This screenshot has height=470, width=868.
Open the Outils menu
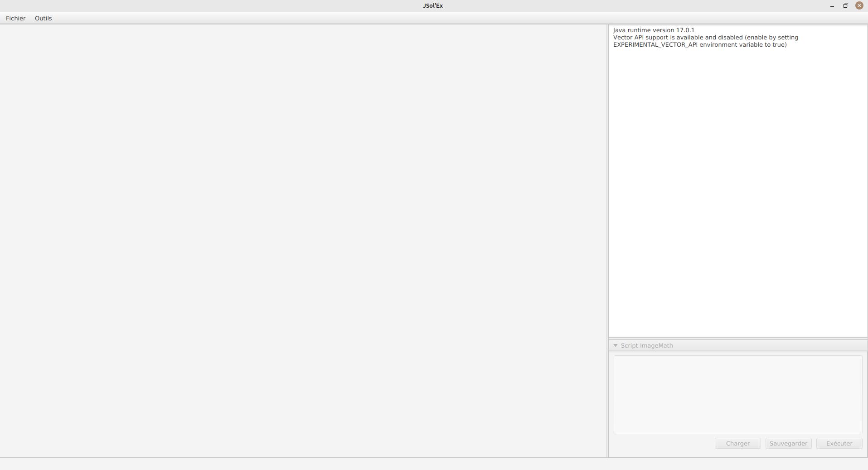[x=43, y=18]
